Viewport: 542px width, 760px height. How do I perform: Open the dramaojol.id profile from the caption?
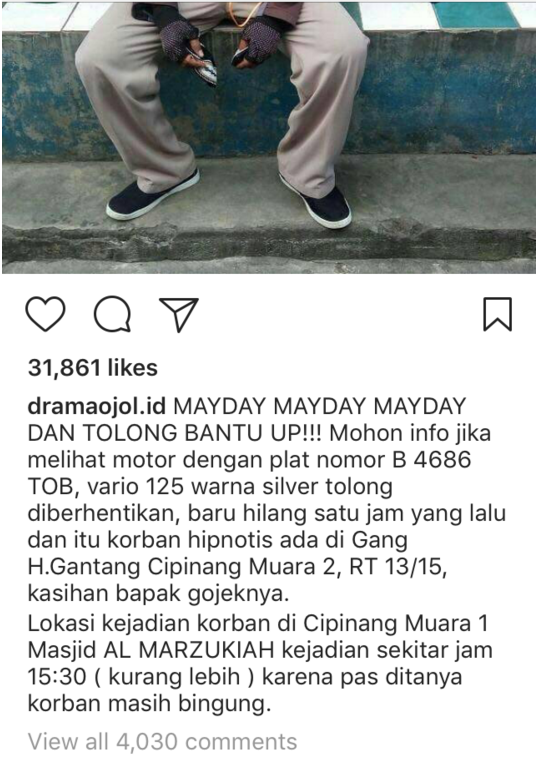pos(97,406)
